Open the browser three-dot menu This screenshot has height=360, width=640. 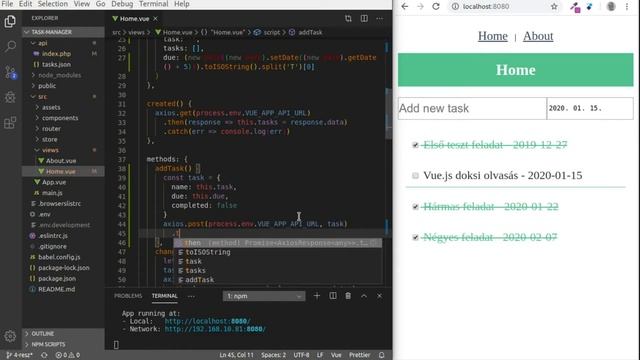(627, 7)
